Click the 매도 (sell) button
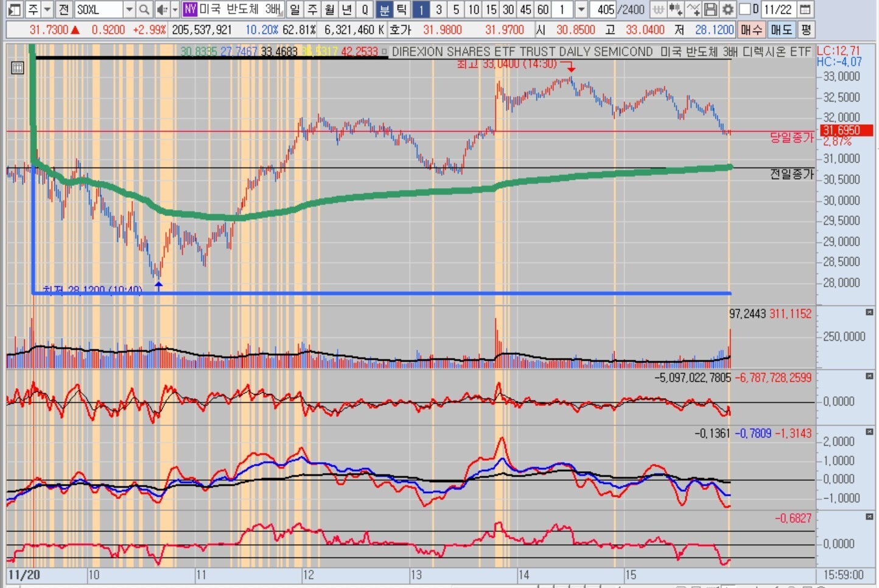The width and height of the screenshot is (879, 588). pyautogui.click(x=782, y=29)
